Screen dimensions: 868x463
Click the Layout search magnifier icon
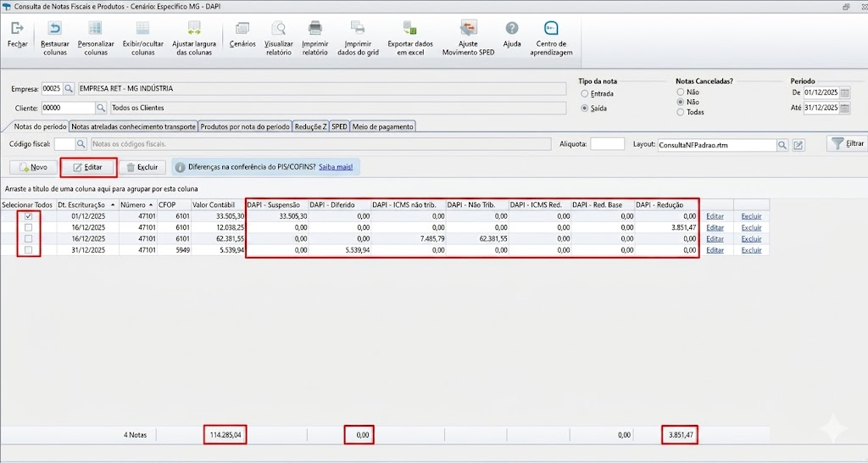tap(782, 145)
